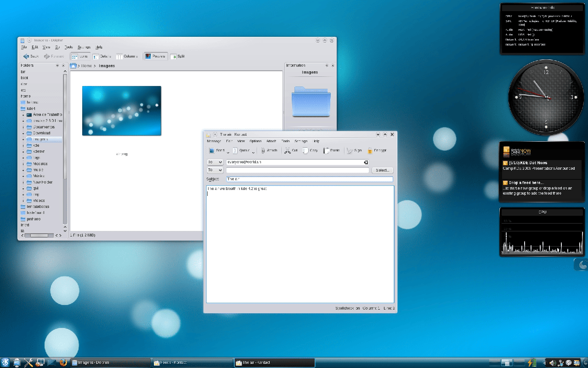Open Firefox from the panel launcher
The width and height of the screenshot is (588, 368).
tap(63, 362)
